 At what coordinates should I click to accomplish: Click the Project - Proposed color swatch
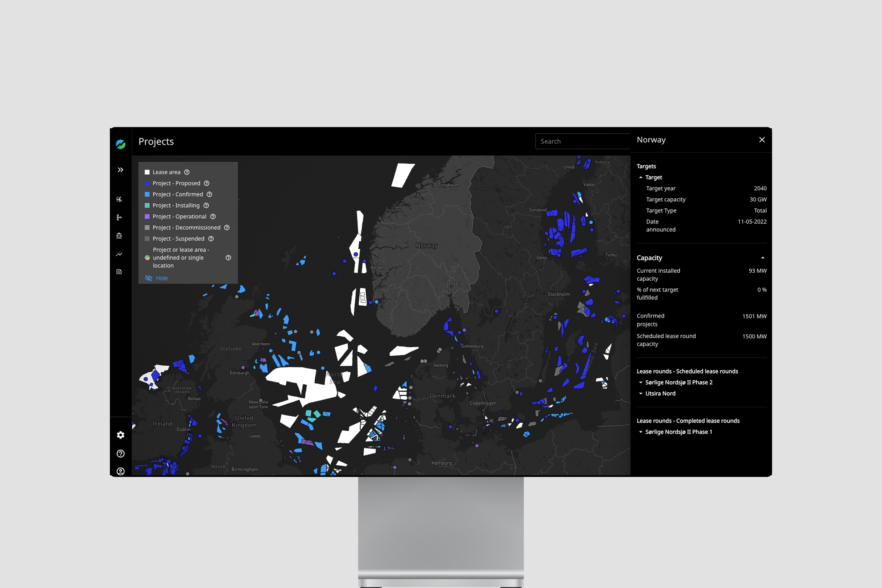pos(147,183)
